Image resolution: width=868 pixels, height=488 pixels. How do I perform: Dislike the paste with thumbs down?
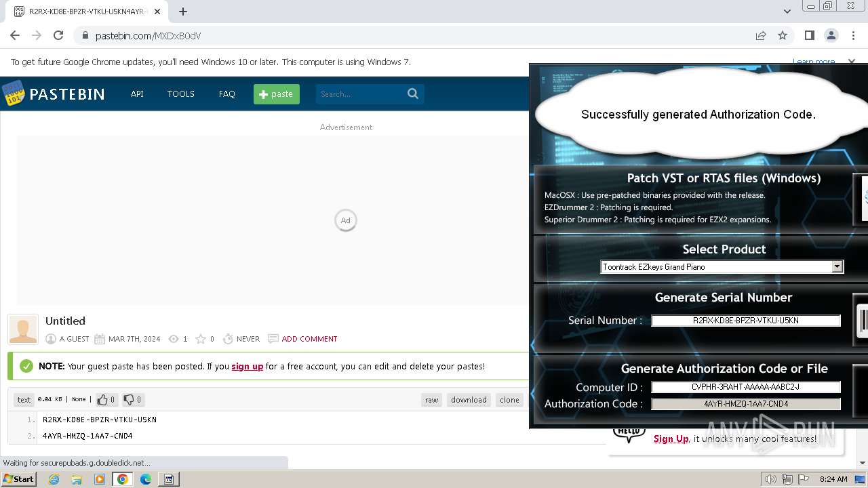click(133, 400)
